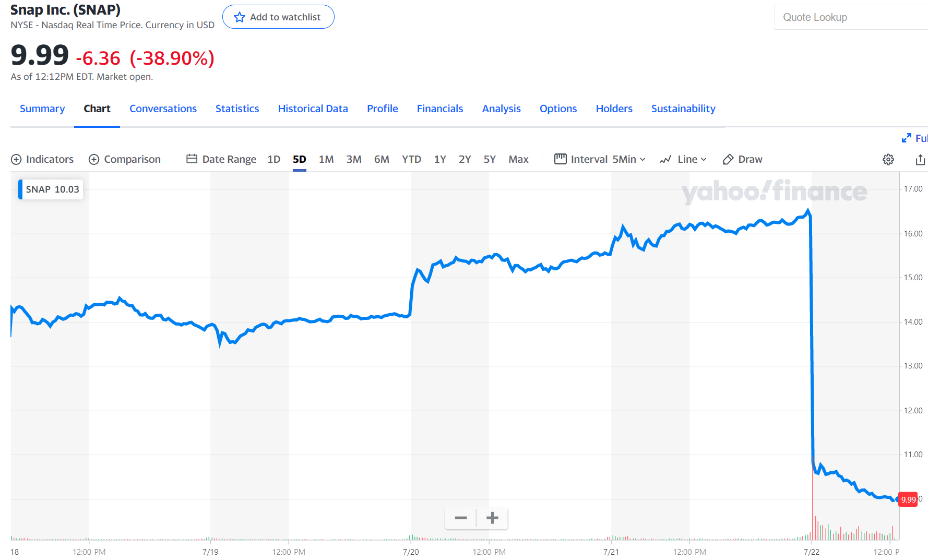Select the 5D range
Image resolution: width=928 pixels, height=560 pixels.
click(300, 159)
